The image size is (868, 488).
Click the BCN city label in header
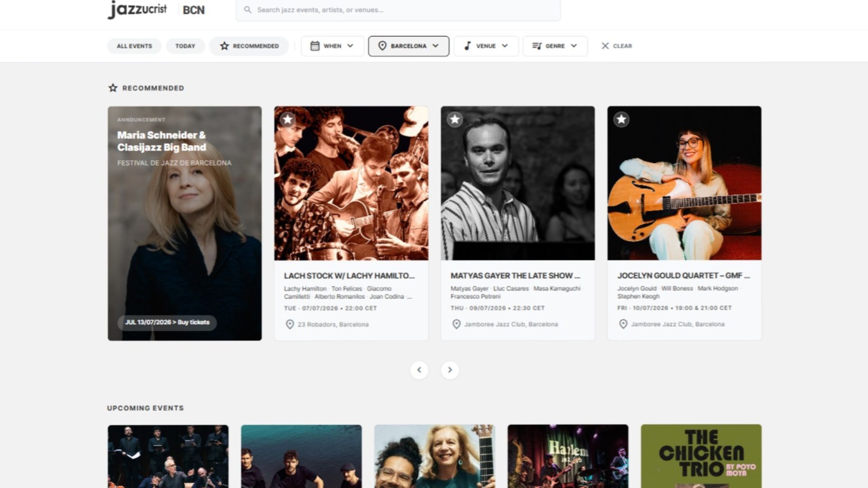pyautogui.click(x=193, y=10)
